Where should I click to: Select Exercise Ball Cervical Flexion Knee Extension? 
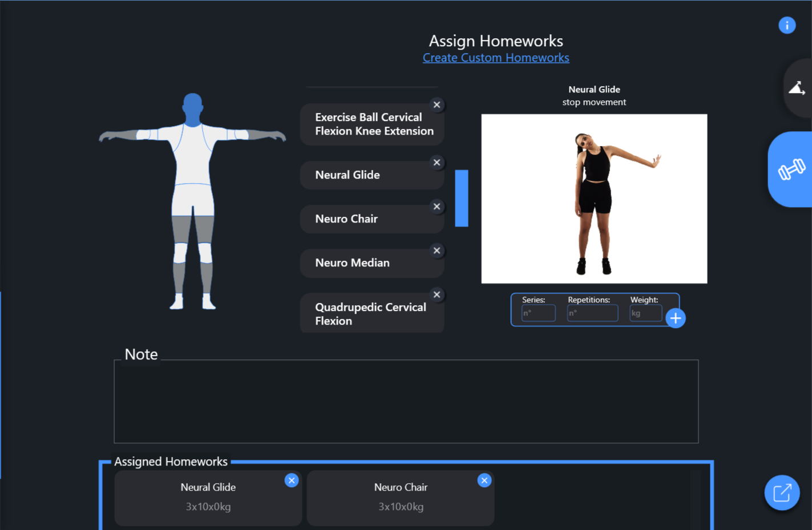pyautogui.click(x=372, y=124)
